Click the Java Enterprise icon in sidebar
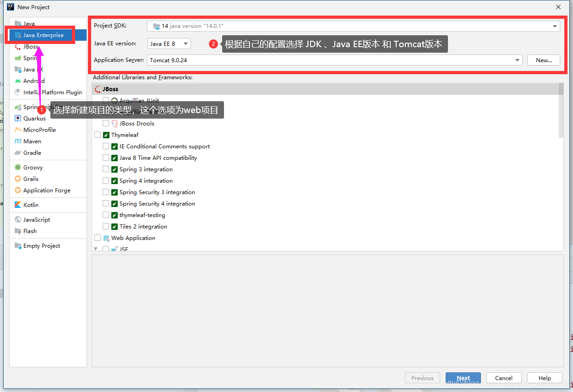 (x=18, y=35)
